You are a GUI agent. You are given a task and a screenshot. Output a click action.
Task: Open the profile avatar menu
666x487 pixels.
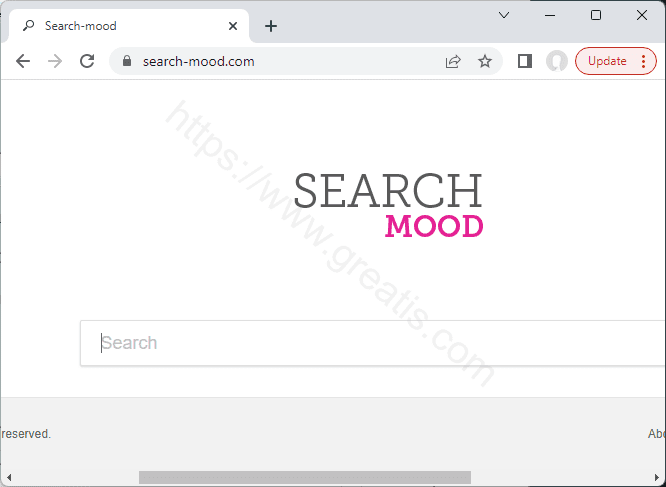557,61
